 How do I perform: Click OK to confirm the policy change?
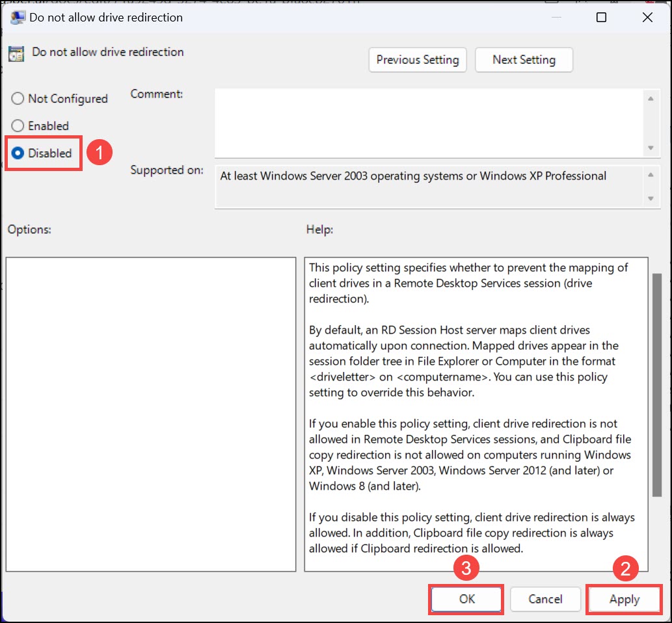coord(466,599)
